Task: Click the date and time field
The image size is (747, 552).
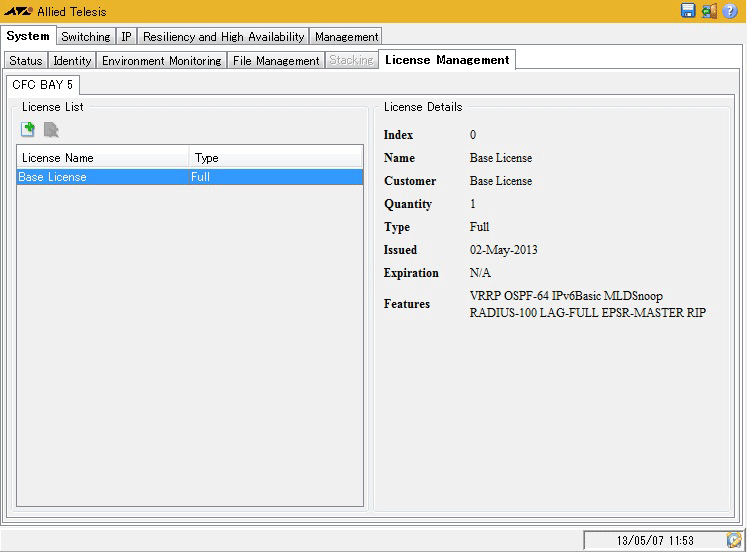Action: (x=654, y=540)
